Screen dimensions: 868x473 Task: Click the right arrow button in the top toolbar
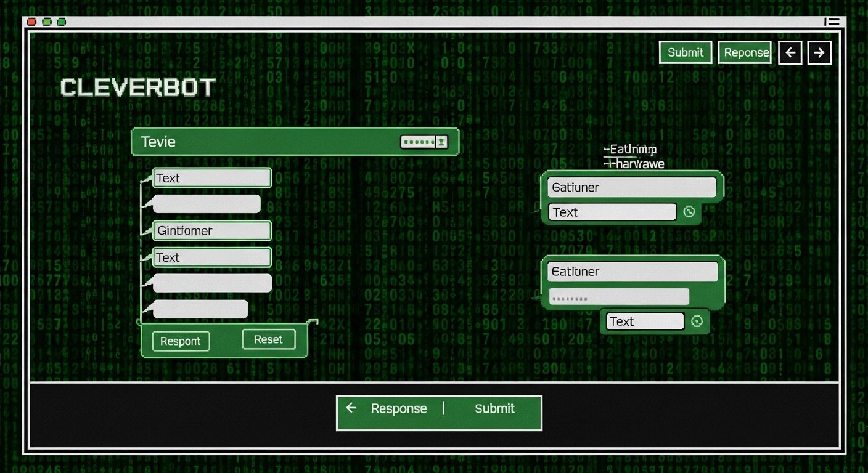click(x=819, y=53)
